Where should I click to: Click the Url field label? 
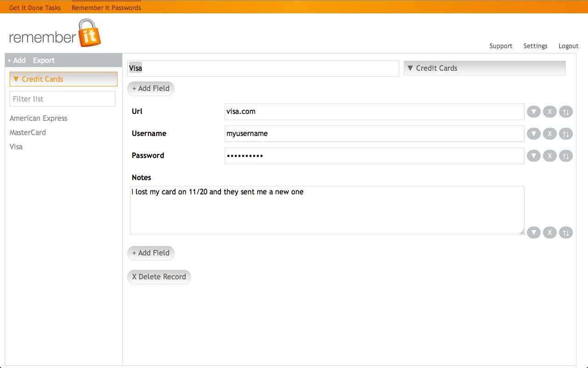(x=137, y=111)
